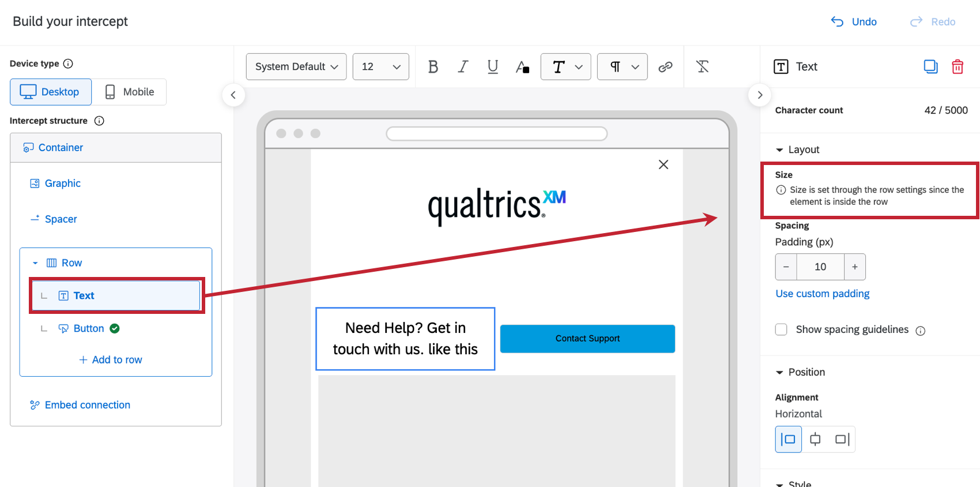
Task: Underline the selected text
Action: pos(492,67)
